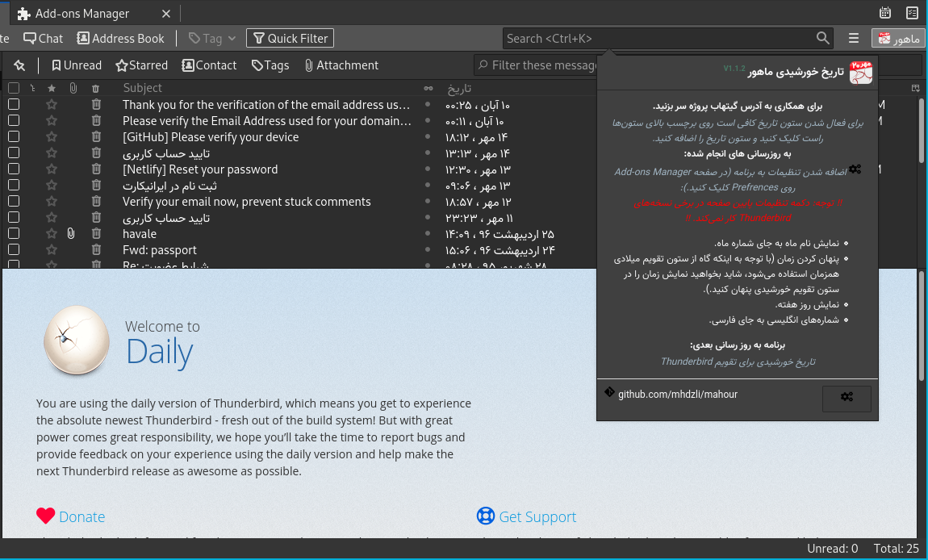This screenshot has height=560, width=928.
Task: Click the magnifier icon in the search box
Action: tap(822, 38)
